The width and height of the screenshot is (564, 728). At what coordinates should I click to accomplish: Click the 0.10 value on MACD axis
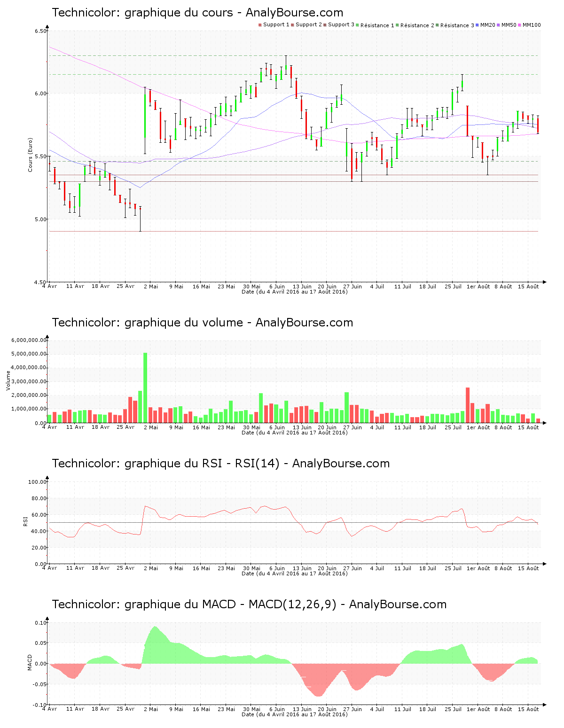coord(40,623)
